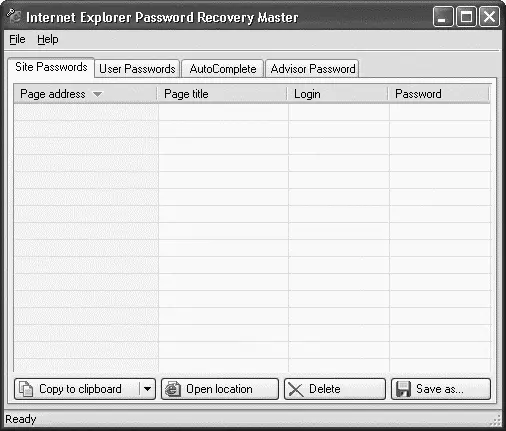Switch to the AutoComplete tab
506x431 pixels.
223,69
